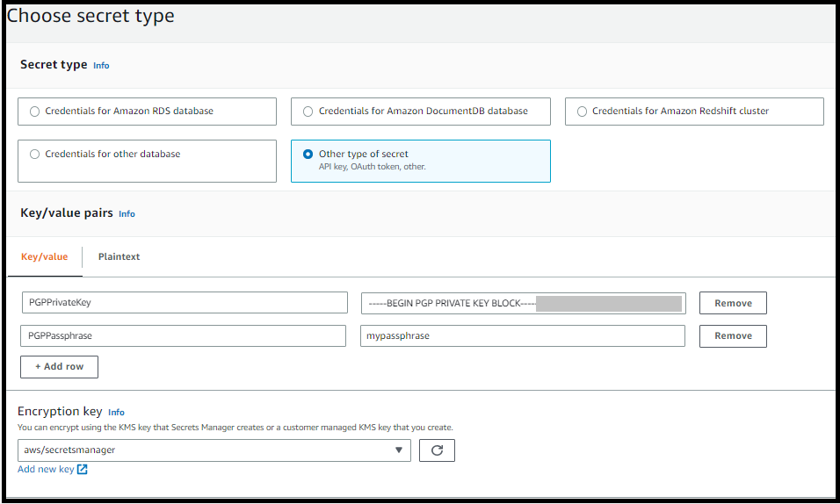Open Info link next to Encryption key

coord(116,413)
